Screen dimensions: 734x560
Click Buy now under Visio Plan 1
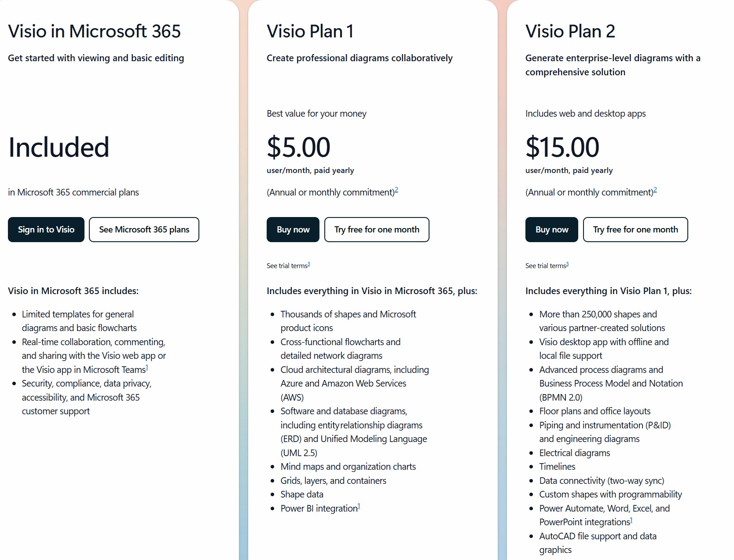(x=293, y=229)
